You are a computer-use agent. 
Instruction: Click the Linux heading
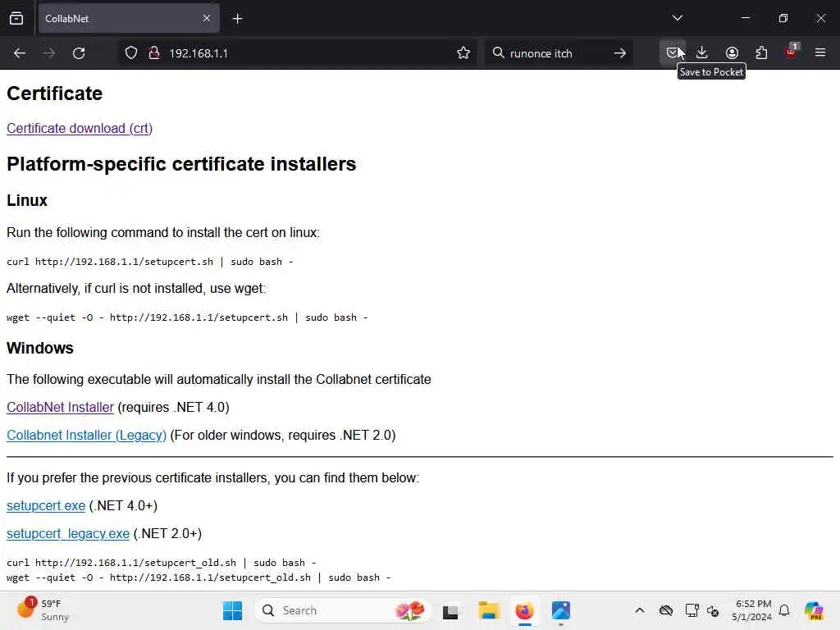pos(27,200)
